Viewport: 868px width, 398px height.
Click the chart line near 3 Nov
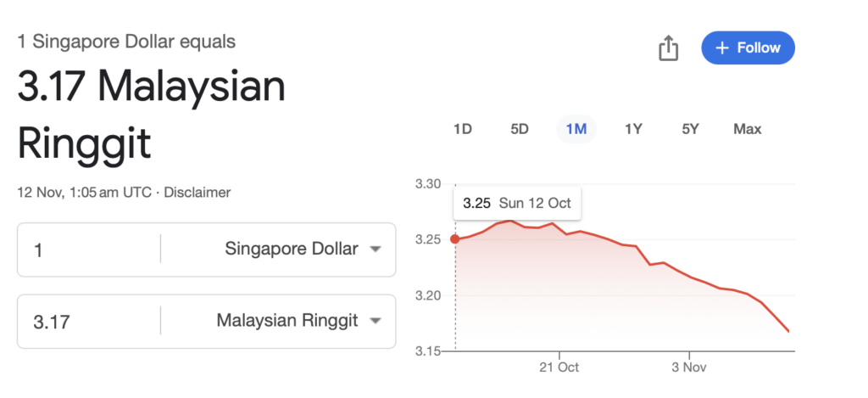click(x=689, y=277)
